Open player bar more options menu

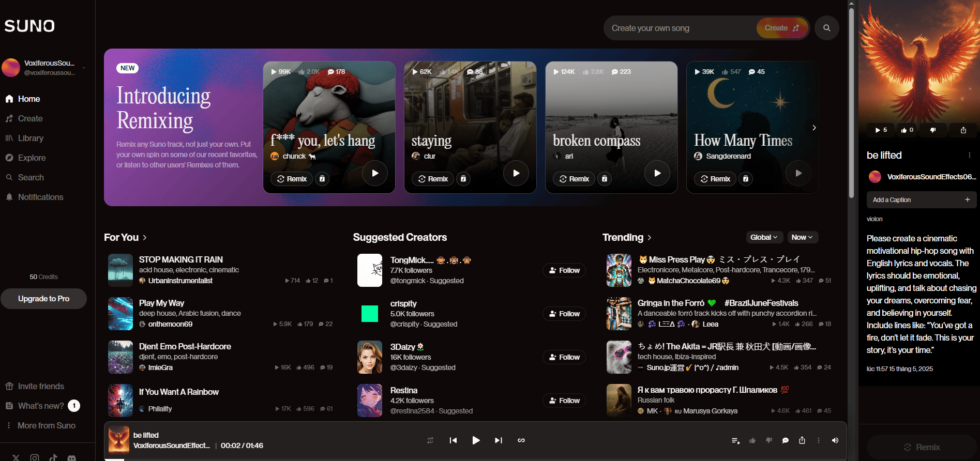(x=819, y=440)
